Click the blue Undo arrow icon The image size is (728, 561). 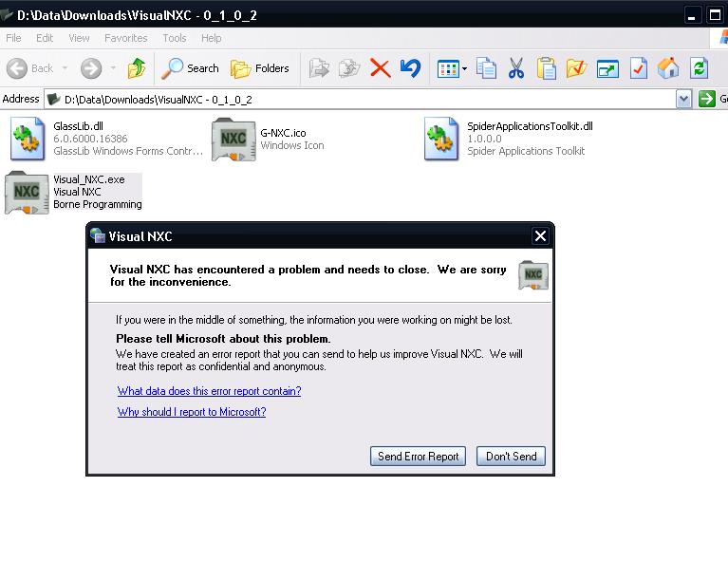click(410, 68)
